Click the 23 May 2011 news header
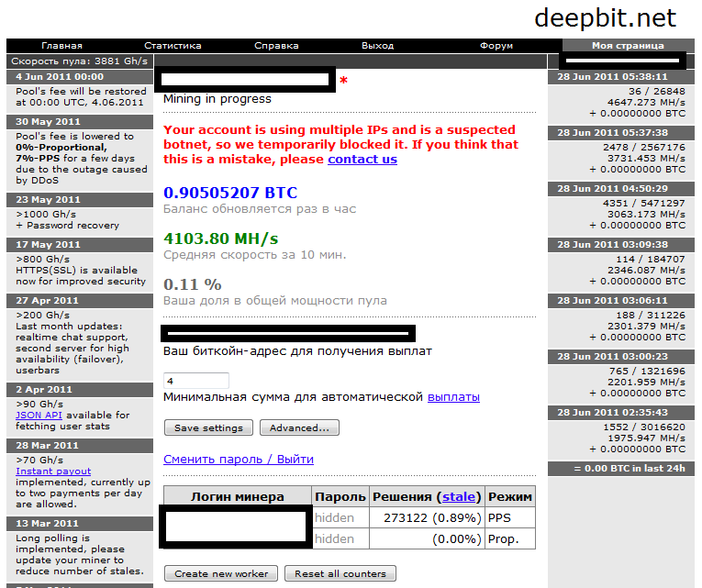This screenshot has height=588, width=702. click(80, 200)
